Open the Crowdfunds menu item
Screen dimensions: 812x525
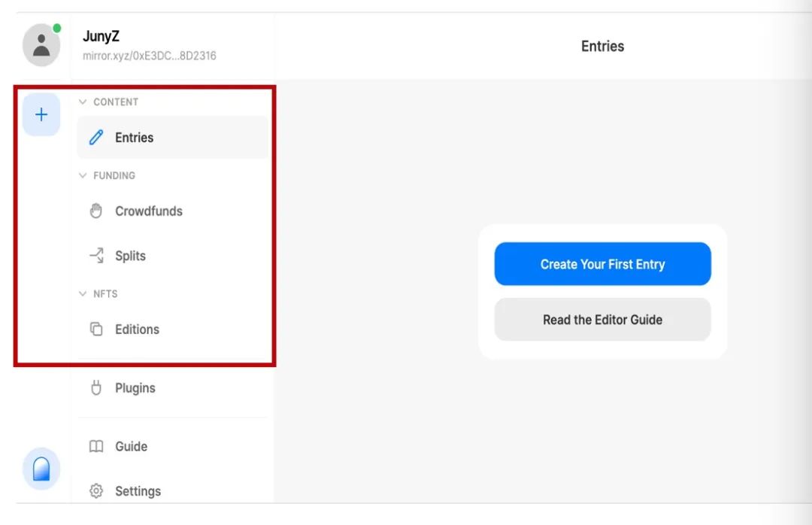(149, 211)
